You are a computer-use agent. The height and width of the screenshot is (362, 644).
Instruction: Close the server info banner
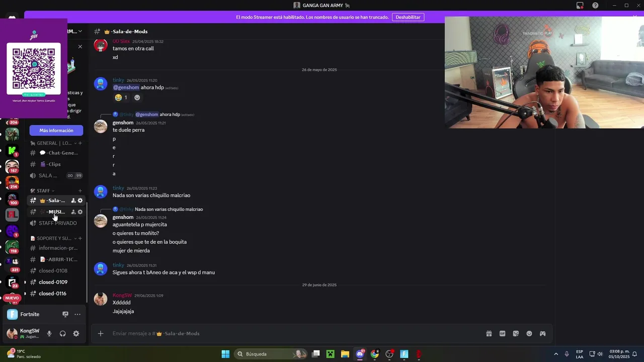coord(80,46)
